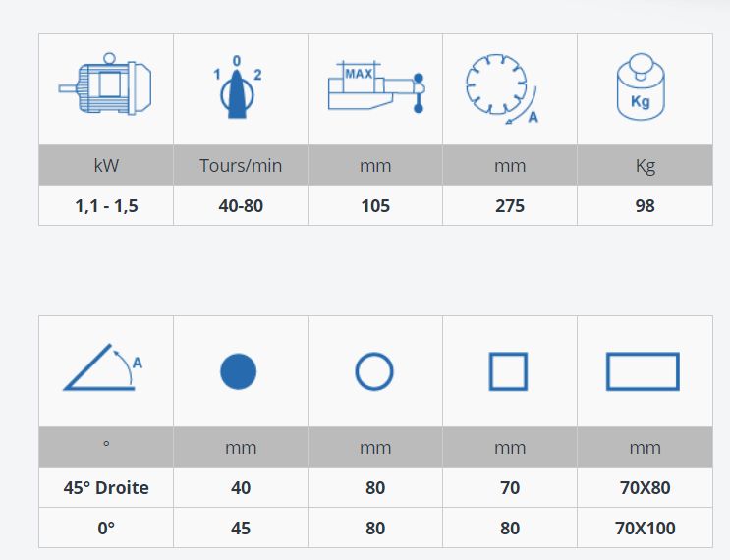Click the Tours/min header cell
Viewport: 730px width, 560px height.
pyautogui.click(x=241, y=165)
